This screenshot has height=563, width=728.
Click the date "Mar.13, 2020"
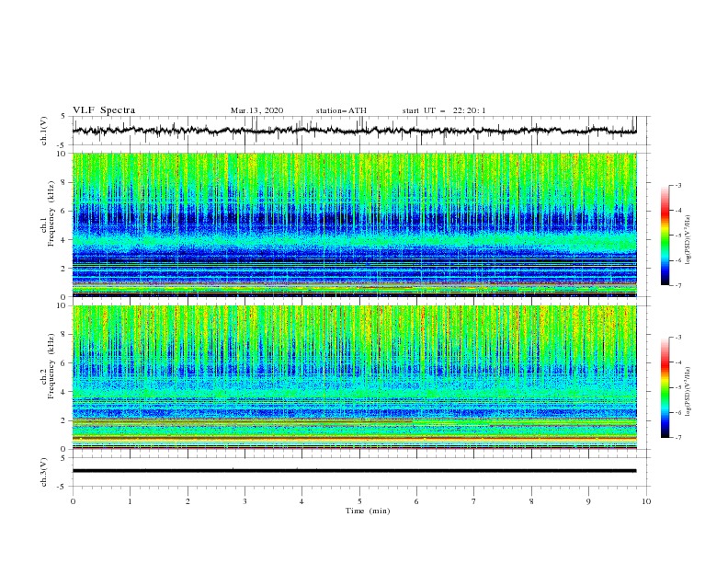[x=256, y=110]
